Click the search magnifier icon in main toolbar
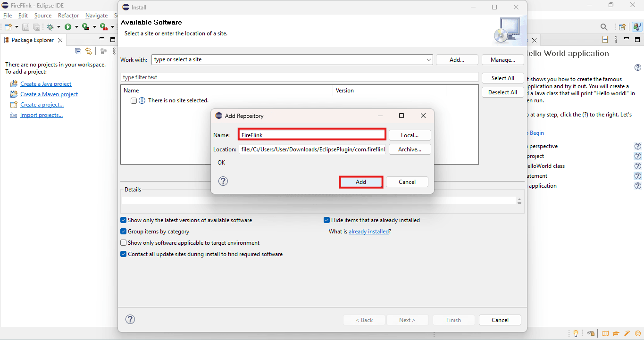 pyautogui.click(x=604, y=27)
